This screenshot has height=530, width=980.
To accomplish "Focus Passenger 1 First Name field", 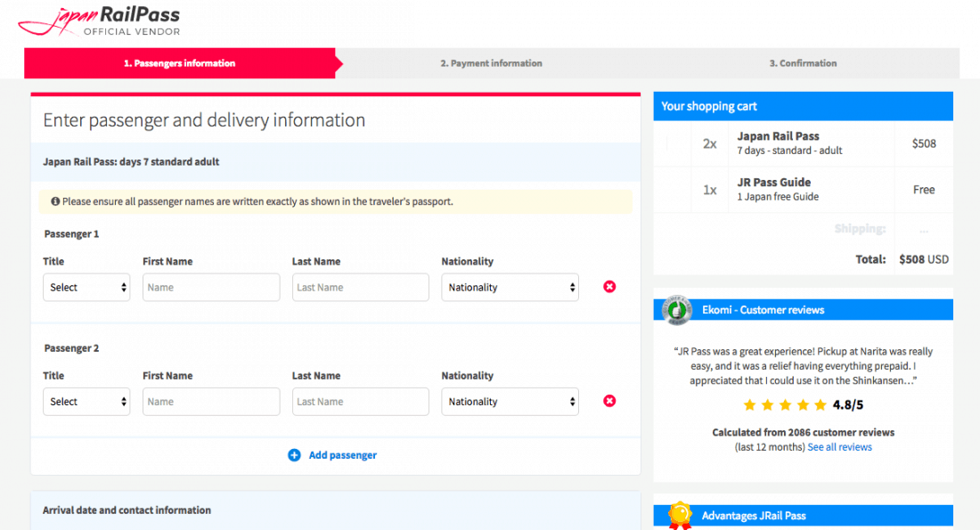I will 211,288.
